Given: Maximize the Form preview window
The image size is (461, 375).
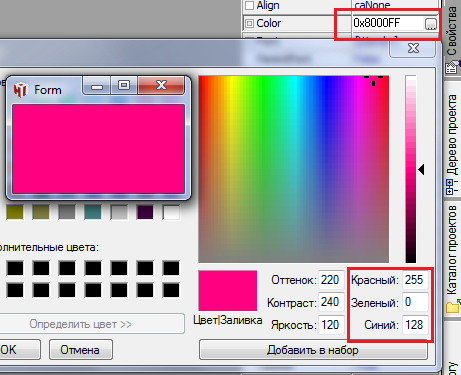Looking at the screenshot, I should coord(124,85).
